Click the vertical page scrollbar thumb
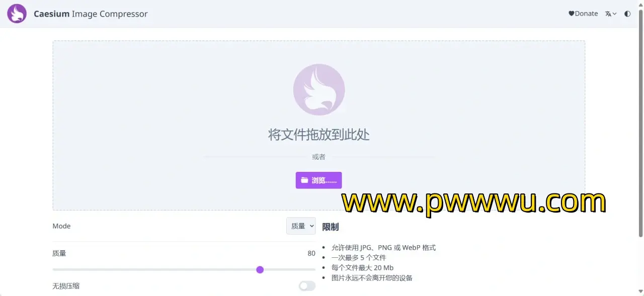This screenshot has height=296, width=644. pos(640,121)
